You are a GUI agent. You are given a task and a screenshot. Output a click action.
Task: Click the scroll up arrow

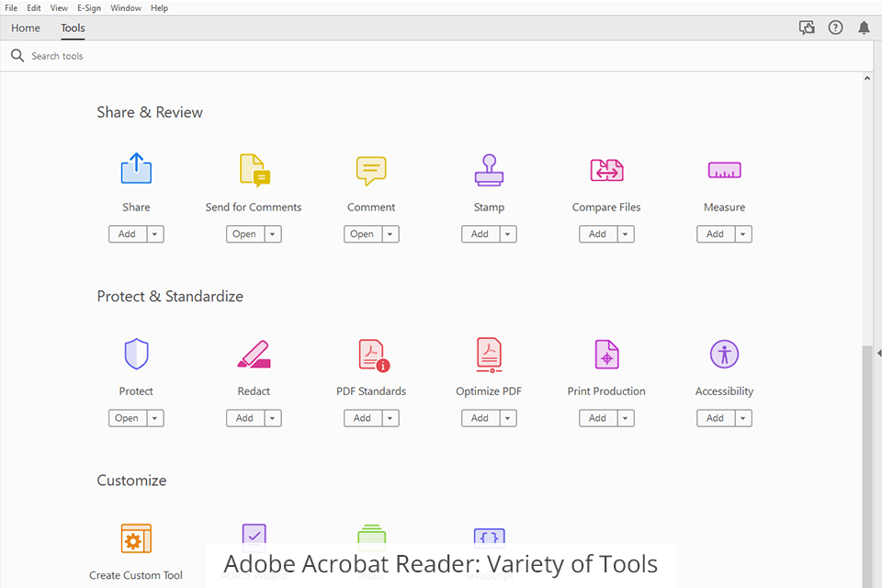coord(866,79)
